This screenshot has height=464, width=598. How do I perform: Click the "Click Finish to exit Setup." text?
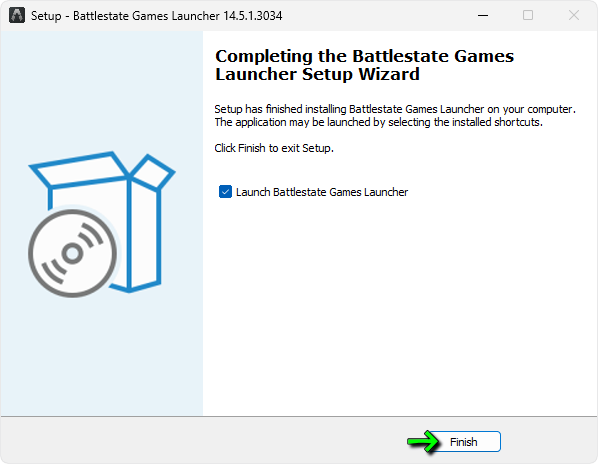(x=274, y=148)
